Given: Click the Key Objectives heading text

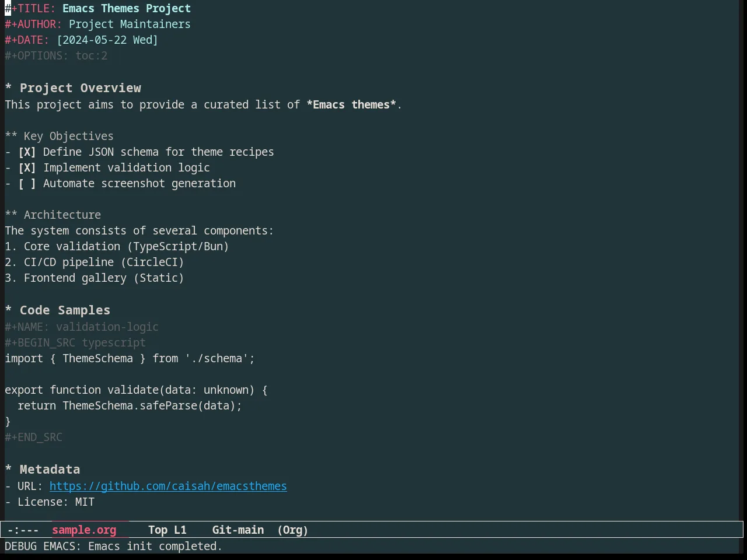Looking at the screenshot, I should click(69, 136).
